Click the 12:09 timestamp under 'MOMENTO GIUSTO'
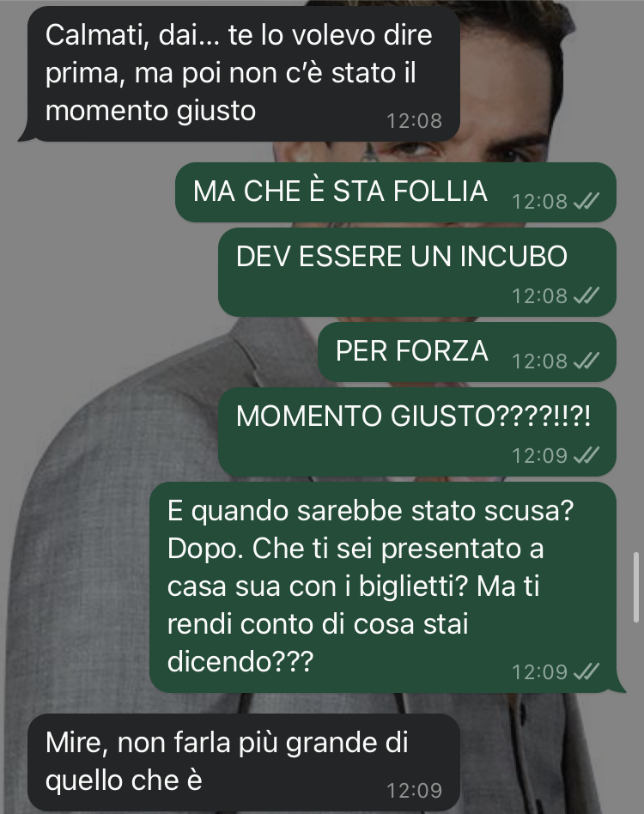The width and height of the screenshot is (644, 814). point(540,455)
